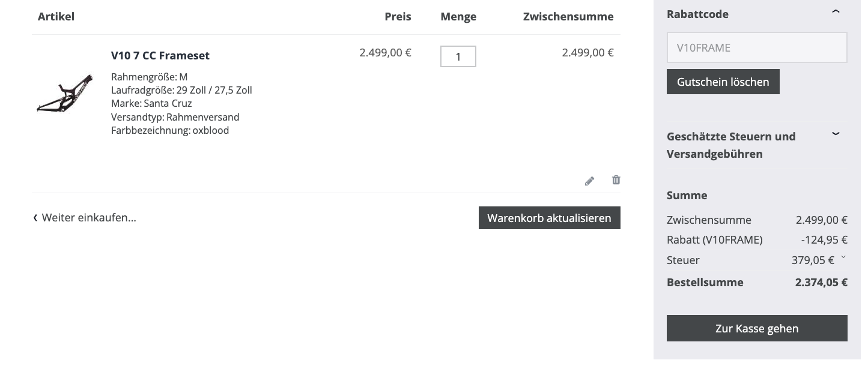This screenshot has height=366, width=868.
Task: Click the Rabattcode section heading
Action: (697, 14)
